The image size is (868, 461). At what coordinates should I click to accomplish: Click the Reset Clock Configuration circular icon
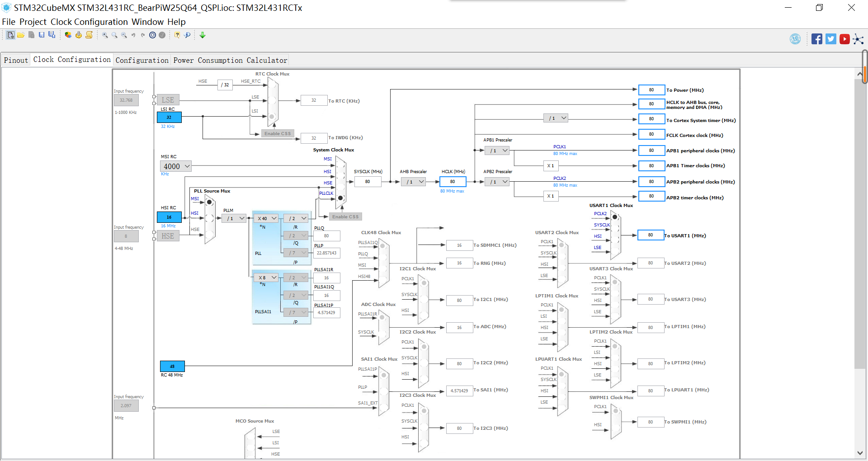pyautogui.click(x=153, y=35)
